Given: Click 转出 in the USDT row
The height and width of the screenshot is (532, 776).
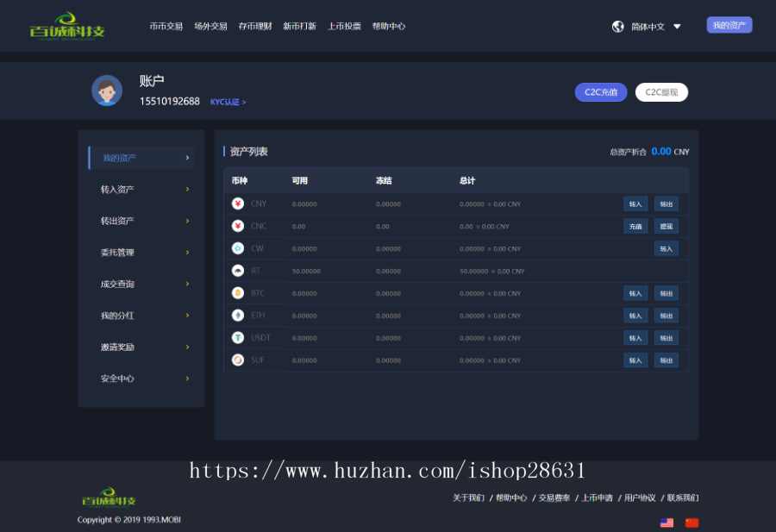Looking at the screenshot, I should pos(666,338).
